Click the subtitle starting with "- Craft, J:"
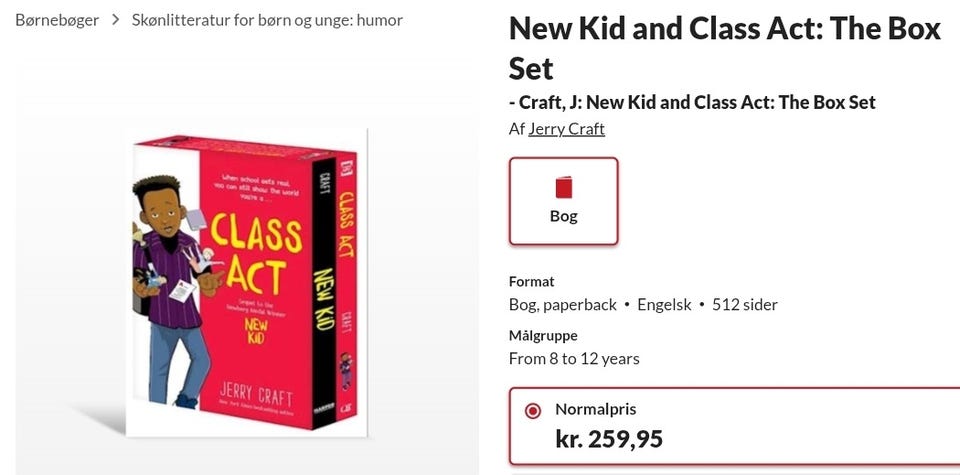 click(x=692, y=102)
